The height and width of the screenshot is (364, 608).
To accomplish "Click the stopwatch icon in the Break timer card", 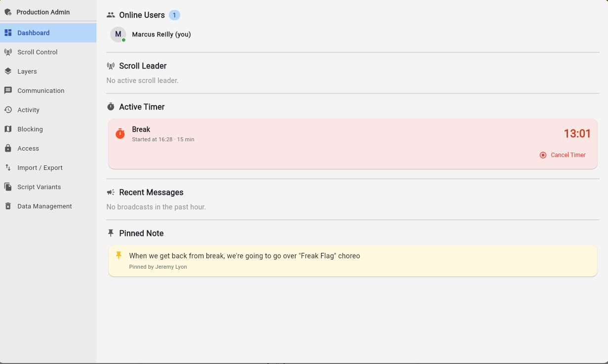I will click(120, 133).
